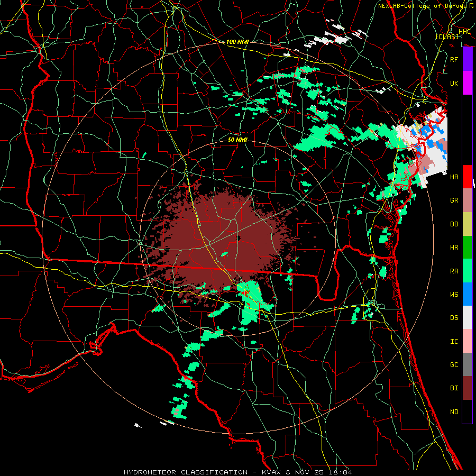Screen dimensions: 476x476
Task: Click the blue WS legend color swatch
Action: 467,294
